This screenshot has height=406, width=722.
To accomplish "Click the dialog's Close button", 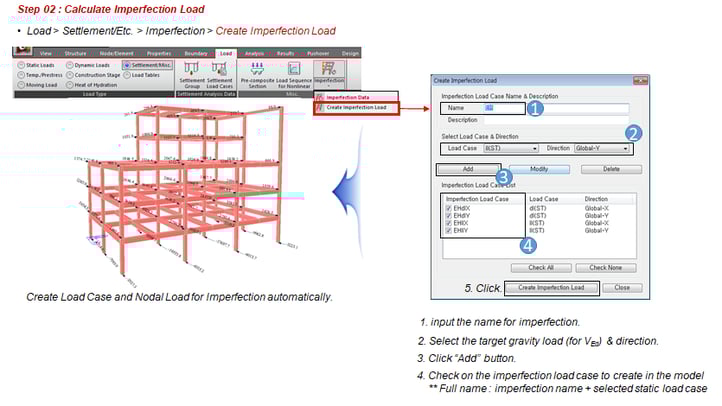I will [622, 288].
